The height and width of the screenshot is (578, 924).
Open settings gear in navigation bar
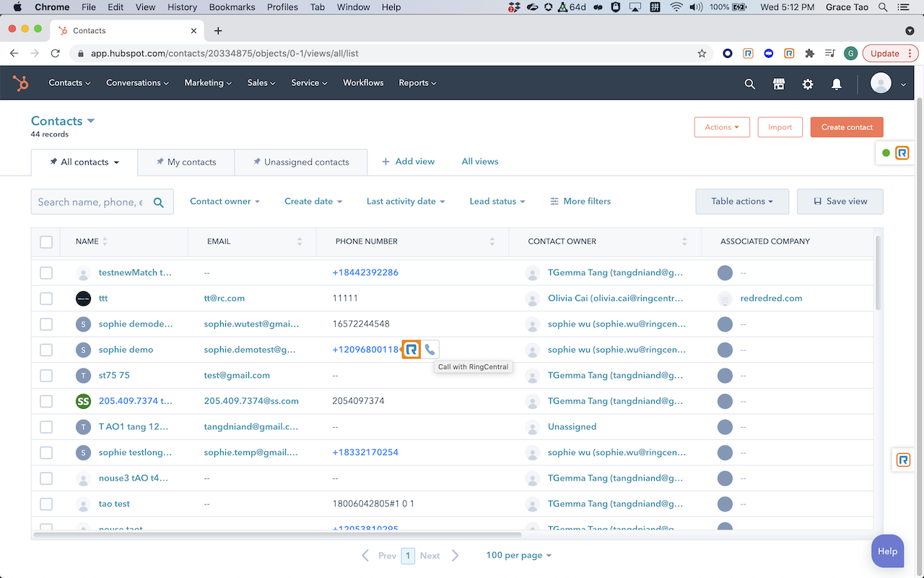point(808,84)
